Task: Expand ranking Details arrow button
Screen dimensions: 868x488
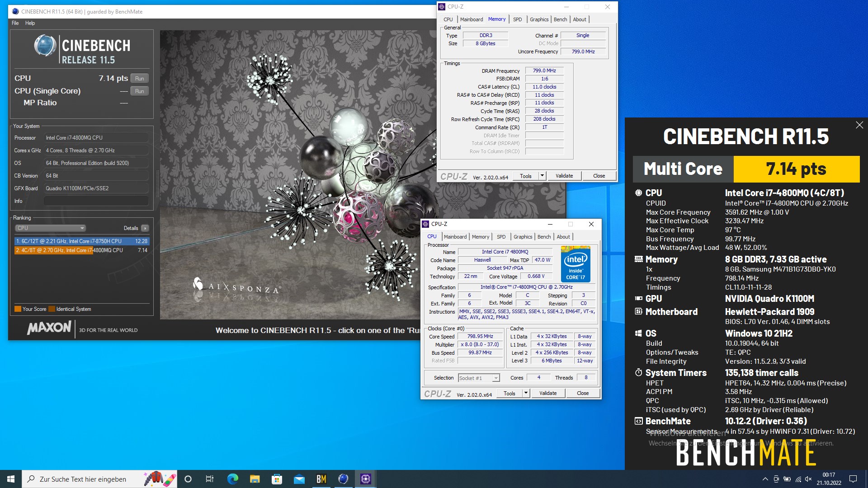Action: 145,228
